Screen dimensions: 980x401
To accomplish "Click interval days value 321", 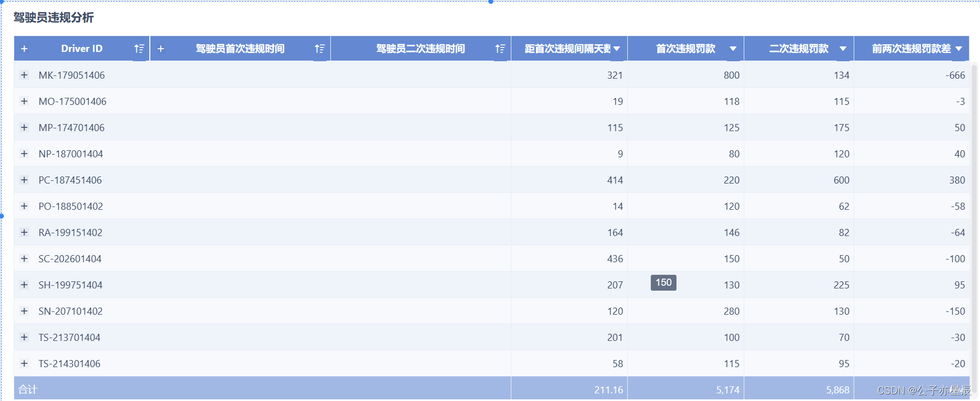I will coord(615,75).
